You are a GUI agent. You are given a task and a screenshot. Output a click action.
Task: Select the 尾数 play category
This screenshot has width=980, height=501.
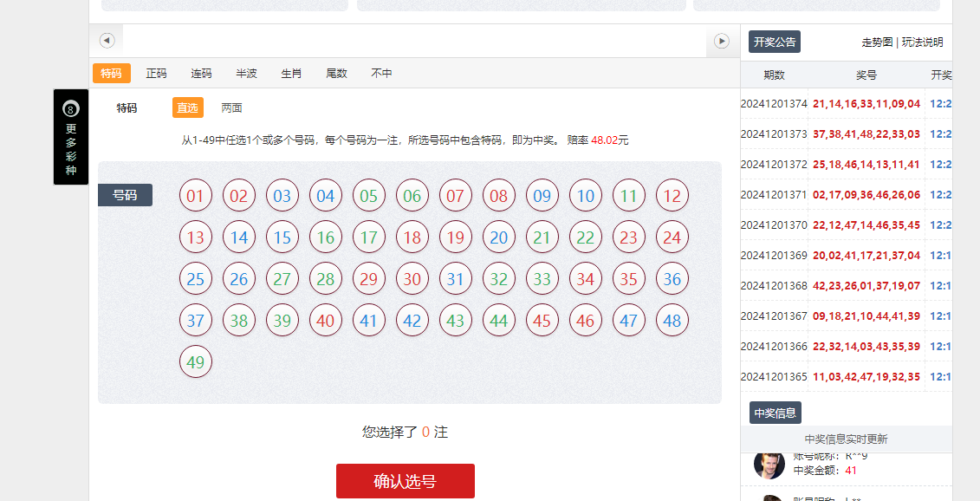[x=336, y=73]
